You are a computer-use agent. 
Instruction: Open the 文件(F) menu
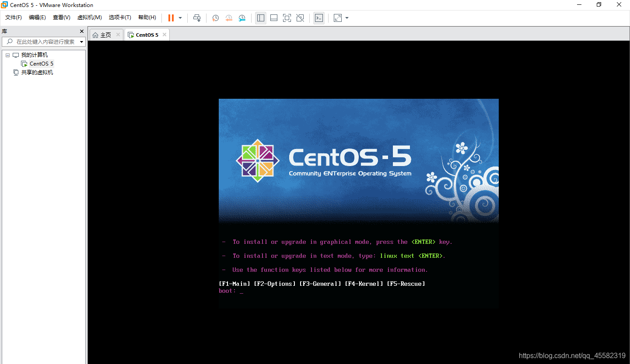(14, 17)
